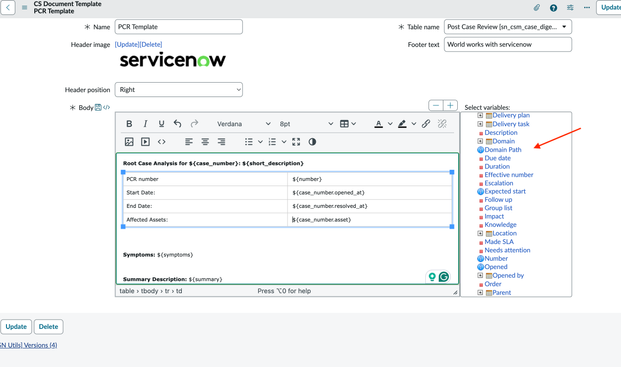The width and height of the screenshot is (621, 367).
Task: Expand the Parent variable node
Action: (x=480, y=293)
